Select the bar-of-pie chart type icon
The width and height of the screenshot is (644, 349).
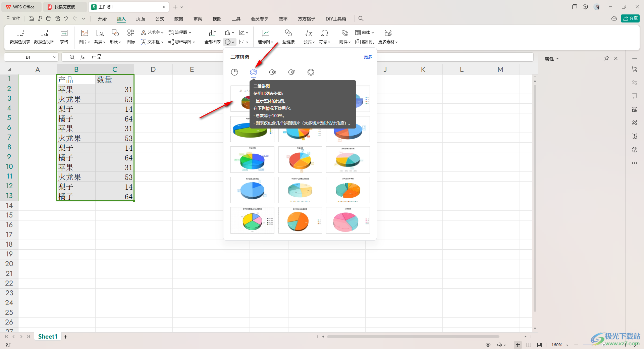[x=292, y=72]
